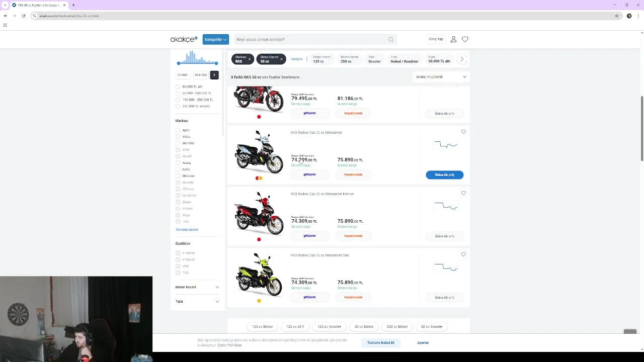This screenshot has width=644, height=362.
Task: Click the browser address bar
Action: pos(322,16)
